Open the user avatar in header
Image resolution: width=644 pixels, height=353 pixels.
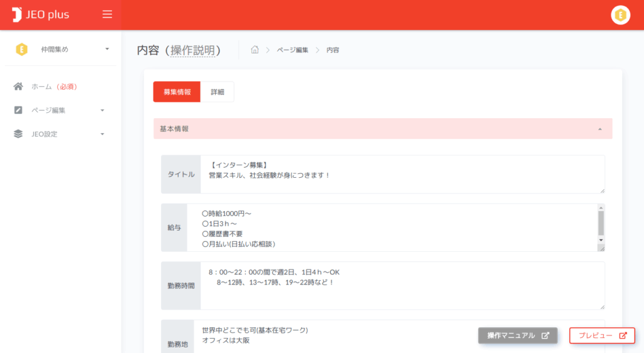tap(620, 15)
